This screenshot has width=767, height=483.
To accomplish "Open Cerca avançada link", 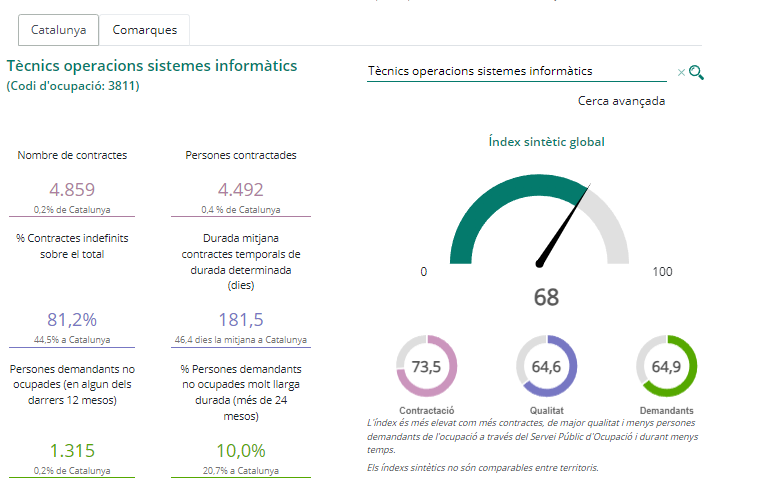I will (x=621, y=101).
